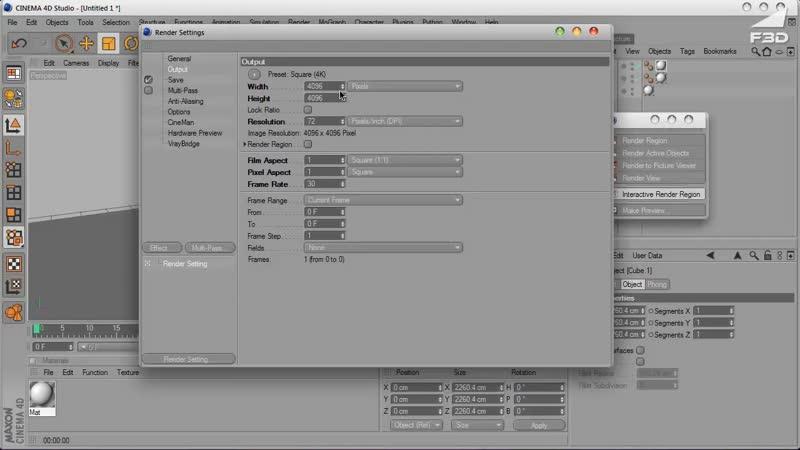
Task: Activate the Move tool icon
Action: (86, 43)
